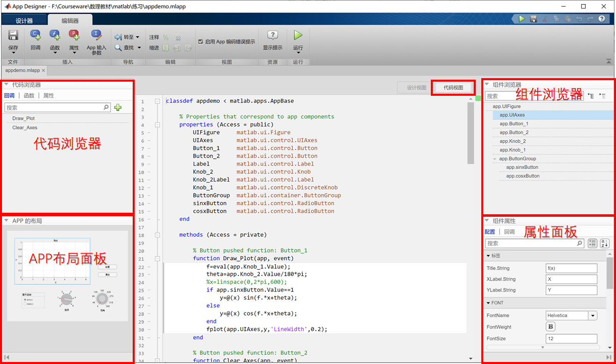616x364 pixels.
Task: Click the comment (注释) percent icon
Action: point(165,37)
